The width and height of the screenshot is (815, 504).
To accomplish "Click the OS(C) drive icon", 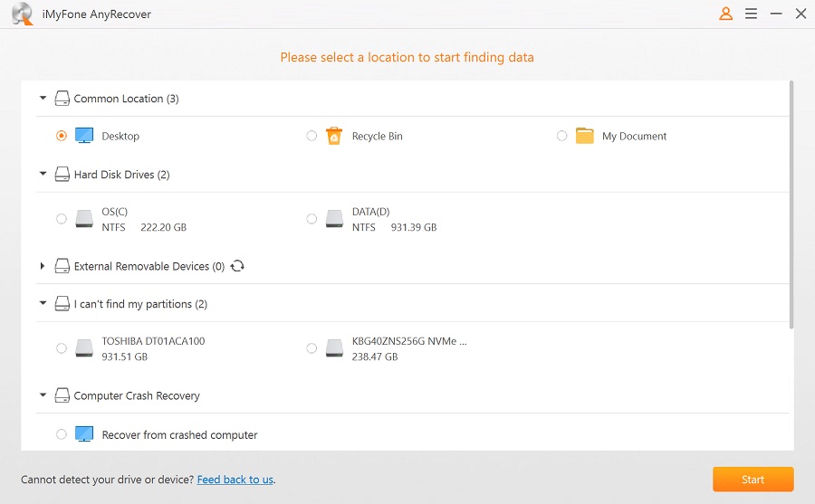I will (x=84, y=219).
